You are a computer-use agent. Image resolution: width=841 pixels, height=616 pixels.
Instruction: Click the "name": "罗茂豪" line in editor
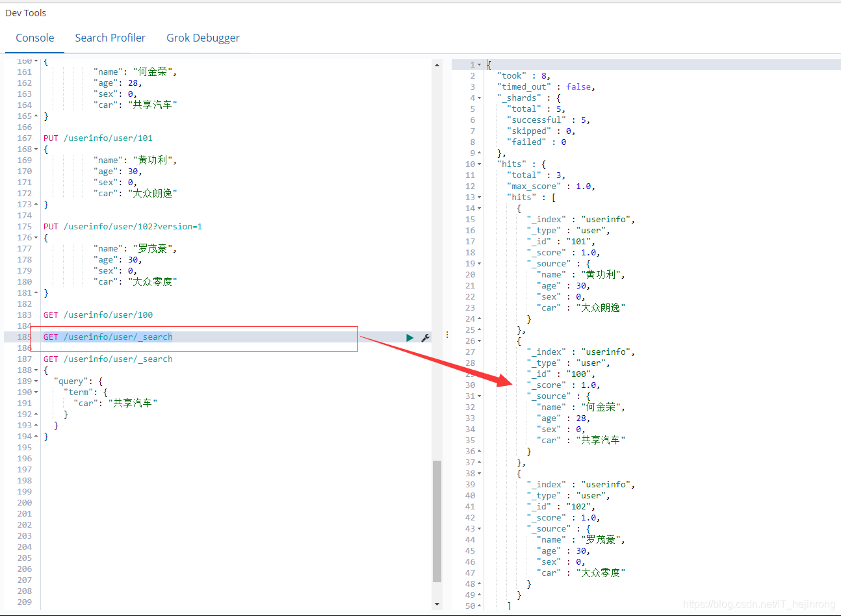(135, 249)
